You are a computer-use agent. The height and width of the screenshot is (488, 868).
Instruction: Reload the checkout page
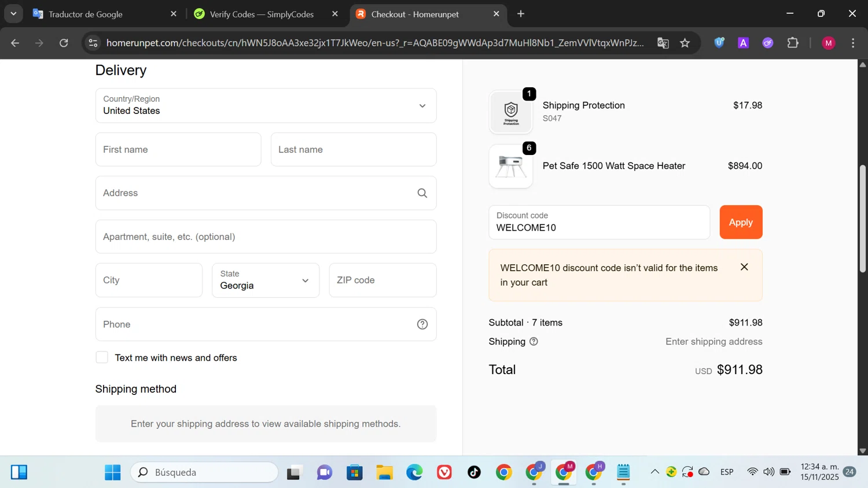[64, 43]
